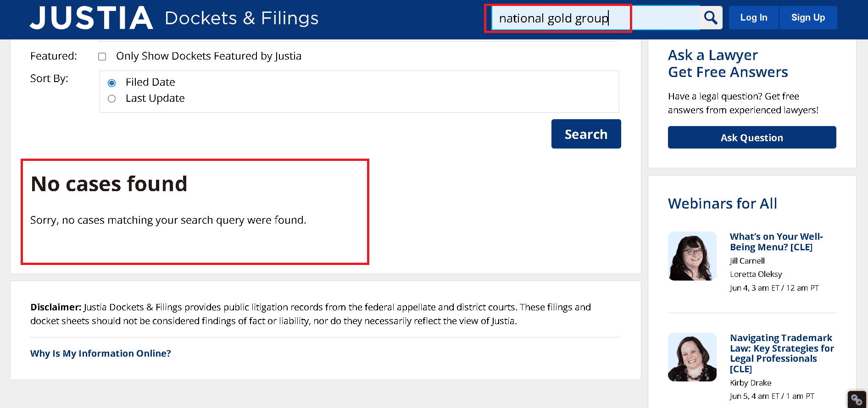Click the 'Jun 4, 3 am ET' webinar time
The height and width of the screenshot is (408, 868).
774,288
